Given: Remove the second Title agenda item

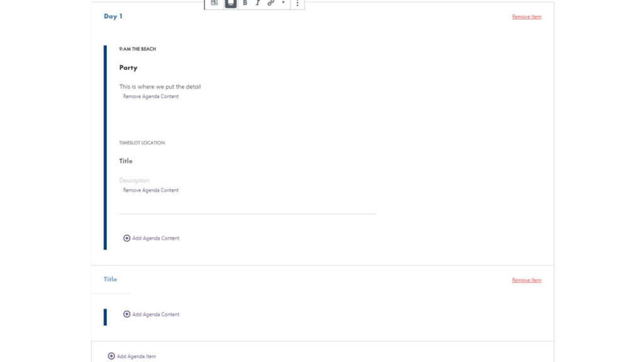Looking at the screenshot, I should pos(526,280).
